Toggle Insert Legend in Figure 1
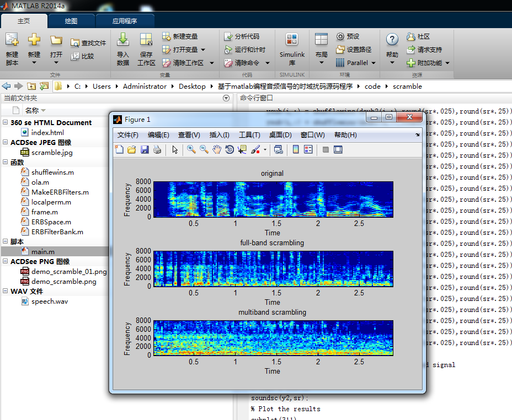The height and width of the screenshot is (420, 512). tap(308, 150)
